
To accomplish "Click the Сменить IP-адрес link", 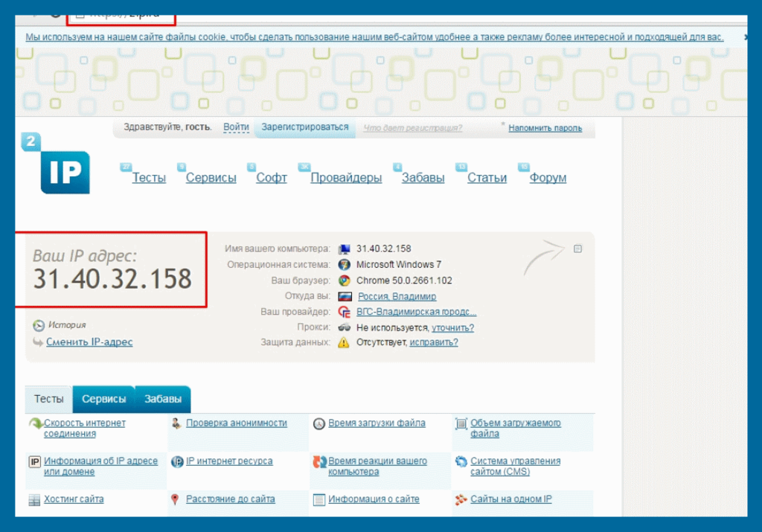I will (x=89, y=342).
